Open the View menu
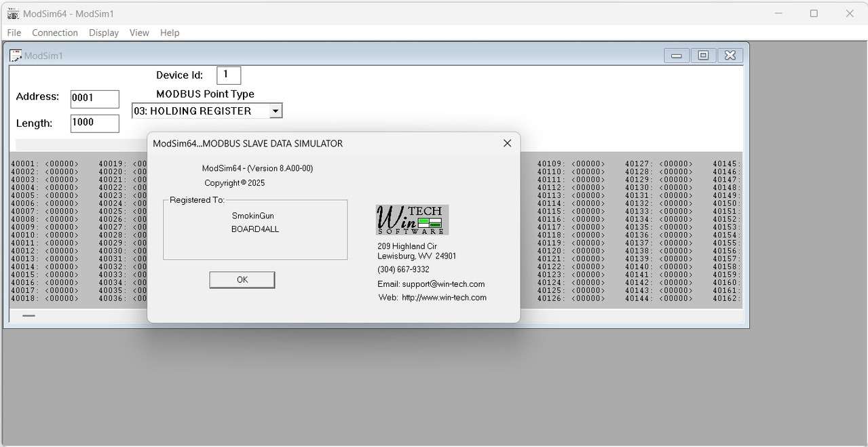868x447 pixels. [x=139, y=33]
